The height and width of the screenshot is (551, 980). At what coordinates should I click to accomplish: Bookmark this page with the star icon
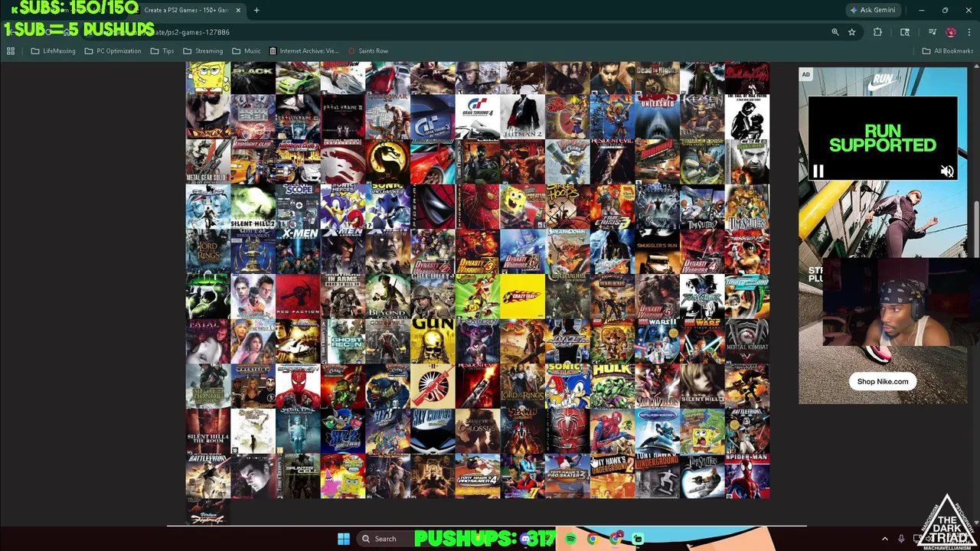tap(851, 32)
